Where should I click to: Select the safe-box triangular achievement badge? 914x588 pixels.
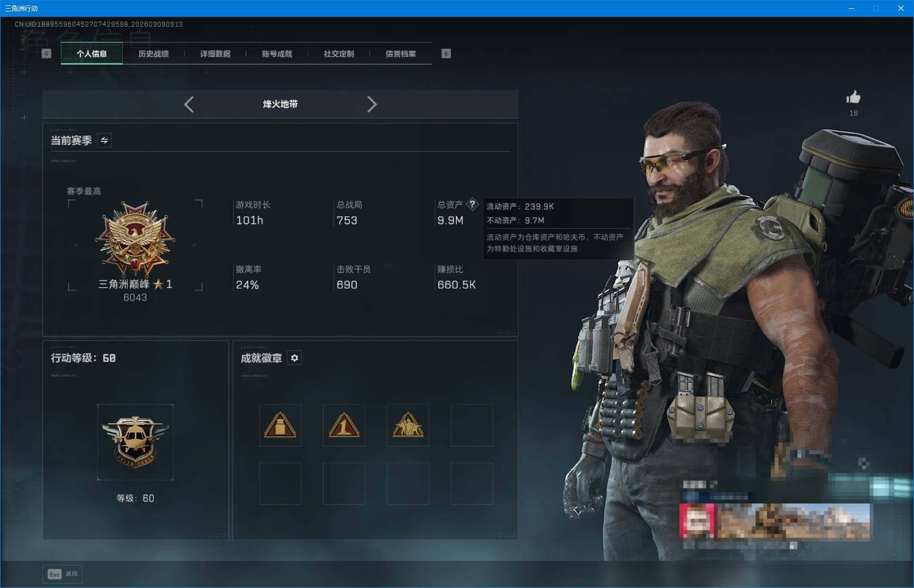(280, 426)
